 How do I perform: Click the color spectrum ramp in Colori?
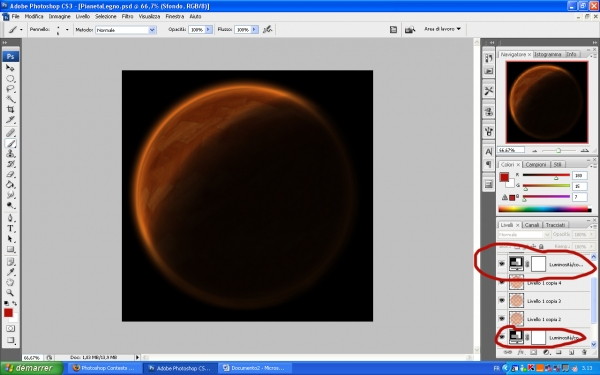tap(545, 209)
